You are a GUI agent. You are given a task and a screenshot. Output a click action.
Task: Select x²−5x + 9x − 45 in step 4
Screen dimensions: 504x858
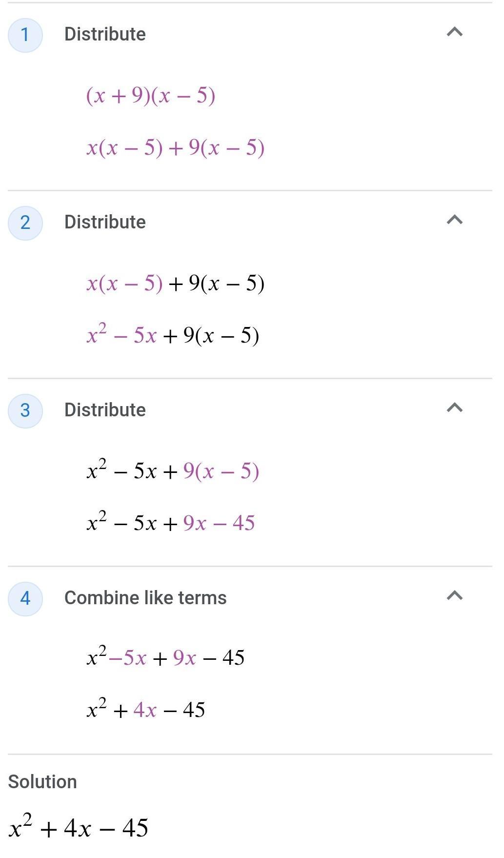coord(165,658)
